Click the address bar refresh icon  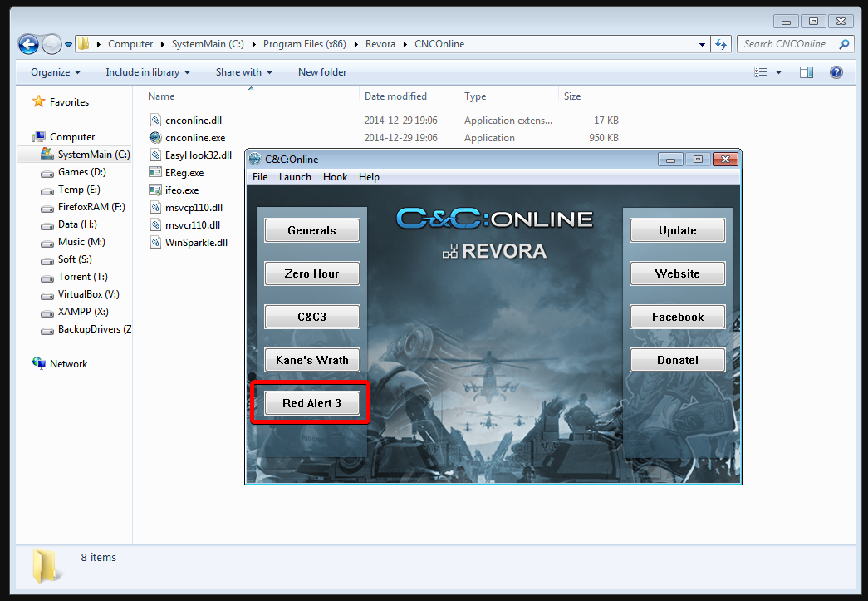[721, 44]
